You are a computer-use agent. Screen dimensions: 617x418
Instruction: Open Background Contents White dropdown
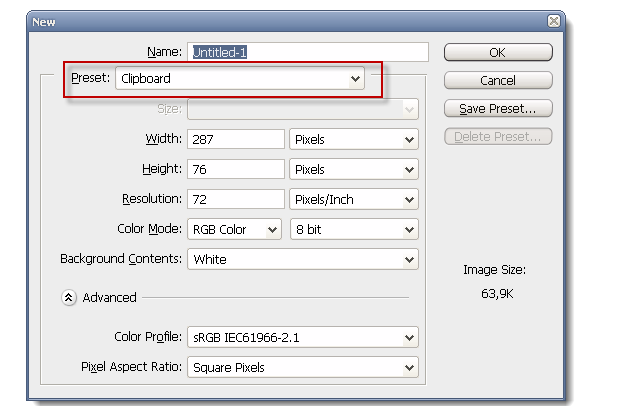click(x=303, y=259)
